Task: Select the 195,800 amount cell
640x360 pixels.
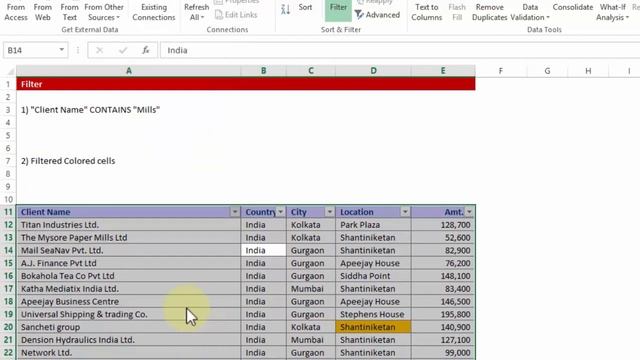Action: 443,314
